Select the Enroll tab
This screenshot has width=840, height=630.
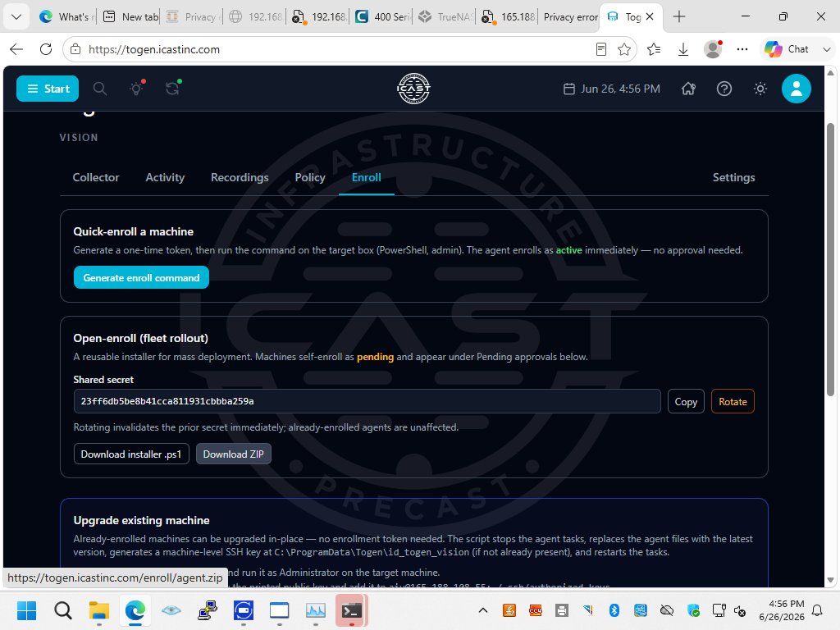[x=367, y=177]
